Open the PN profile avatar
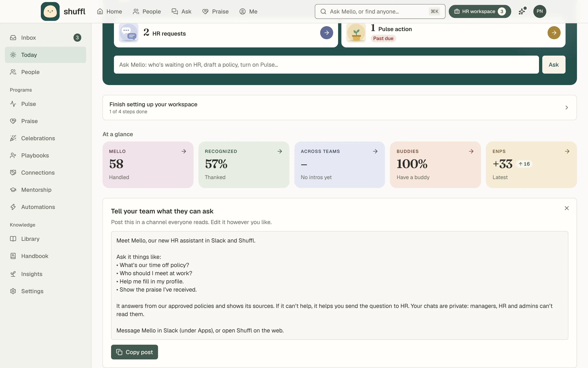The image size is (588, 368). (x=540, y=11)
